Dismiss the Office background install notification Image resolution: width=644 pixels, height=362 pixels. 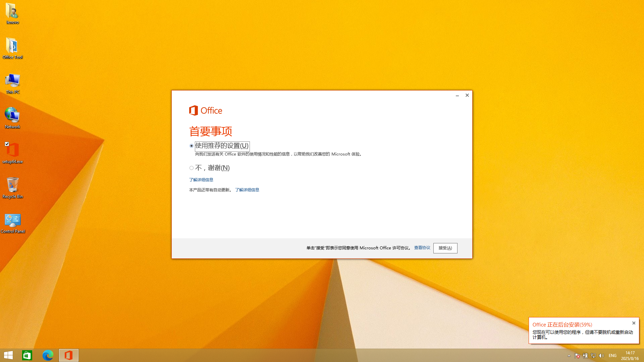pyautogui.click(x=634, y=323)
